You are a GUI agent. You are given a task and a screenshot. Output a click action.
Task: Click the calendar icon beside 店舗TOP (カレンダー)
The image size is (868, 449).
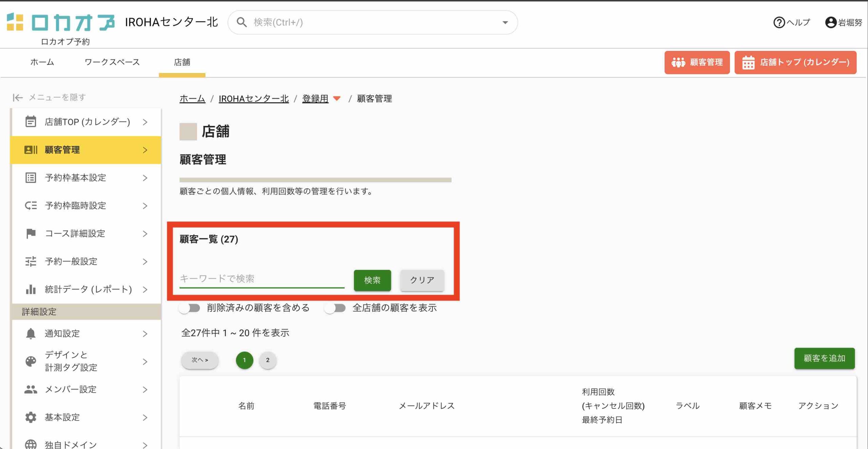coord(31,121)
